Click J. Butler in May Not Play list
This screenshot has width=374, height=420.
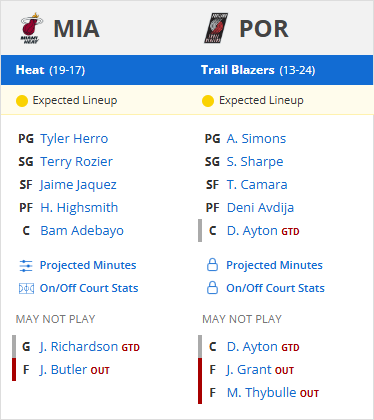[63, 370]
